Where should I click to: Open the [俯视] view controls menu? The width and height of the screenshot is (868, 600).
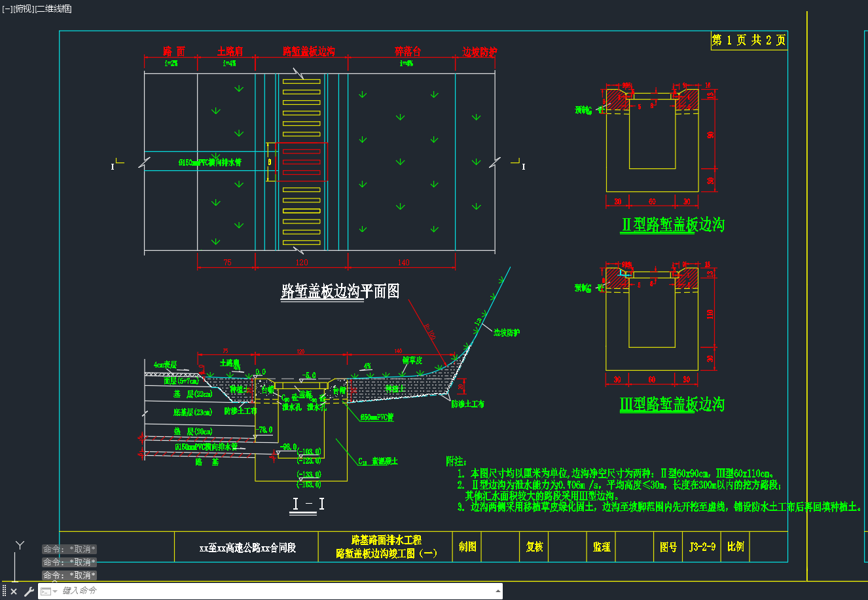pos(24,9)
